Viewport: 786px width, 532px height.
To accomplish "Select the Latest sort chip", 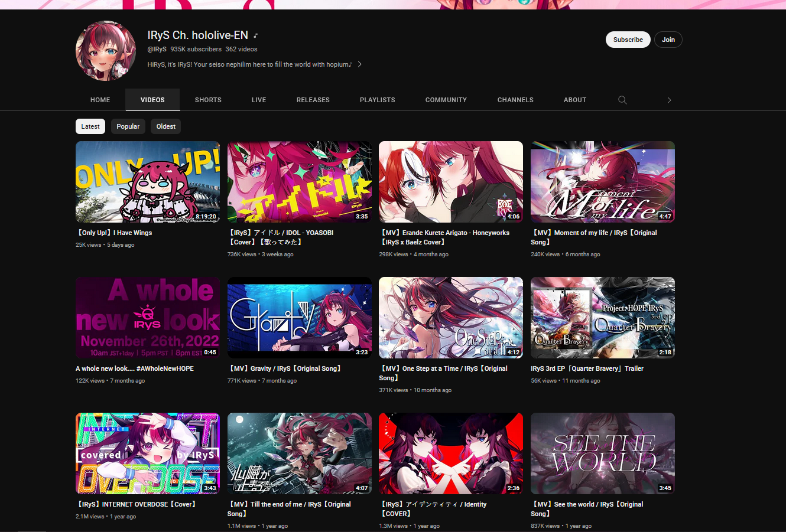I will click(x=90, y=126).
